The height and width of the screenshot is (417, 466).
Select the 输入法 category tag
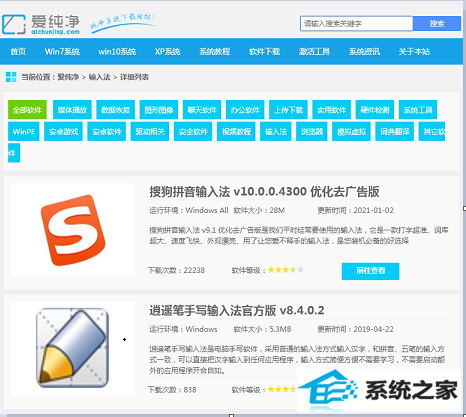(x=276, y=131)
